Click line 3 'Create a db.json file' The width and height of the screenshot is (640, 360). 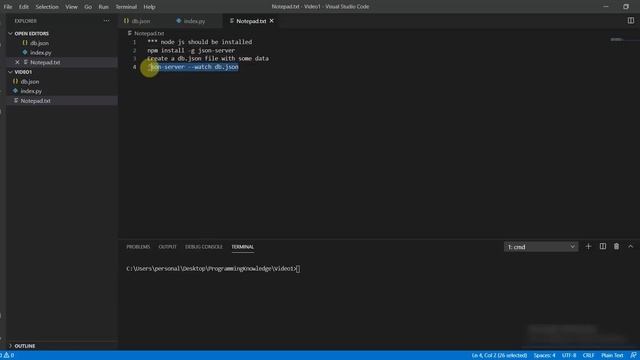208,59
